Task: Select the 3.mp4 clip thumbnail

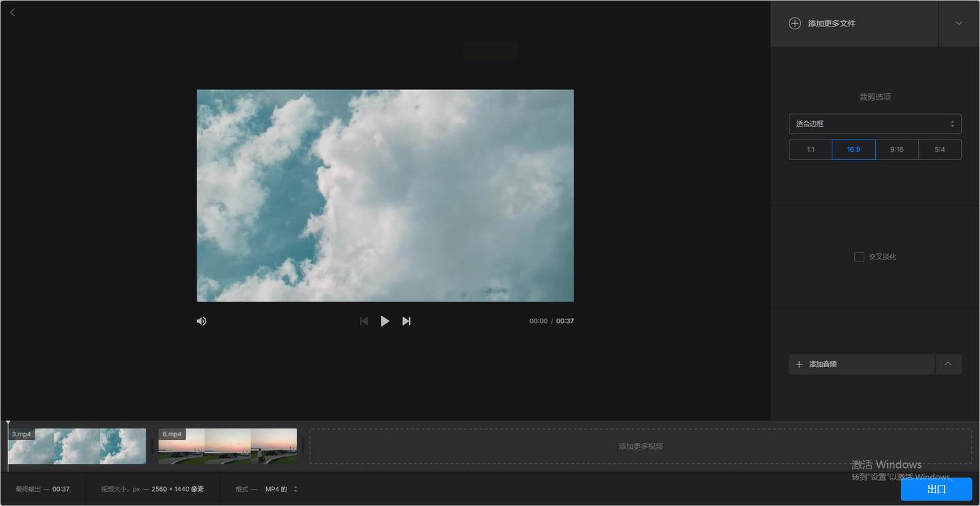Action: [77, 446]
